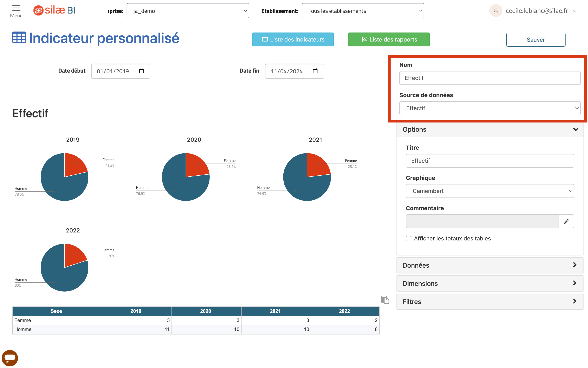Open the hamburger Menu icon
This screenshot has height=368, width=588.
[x=16, y=11]
